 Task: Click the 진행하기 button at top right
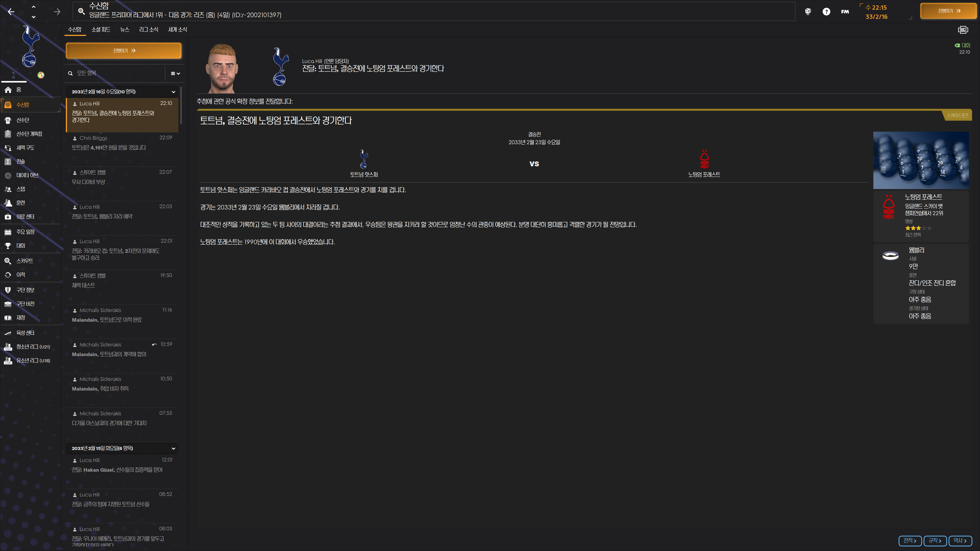pos(948,11)
